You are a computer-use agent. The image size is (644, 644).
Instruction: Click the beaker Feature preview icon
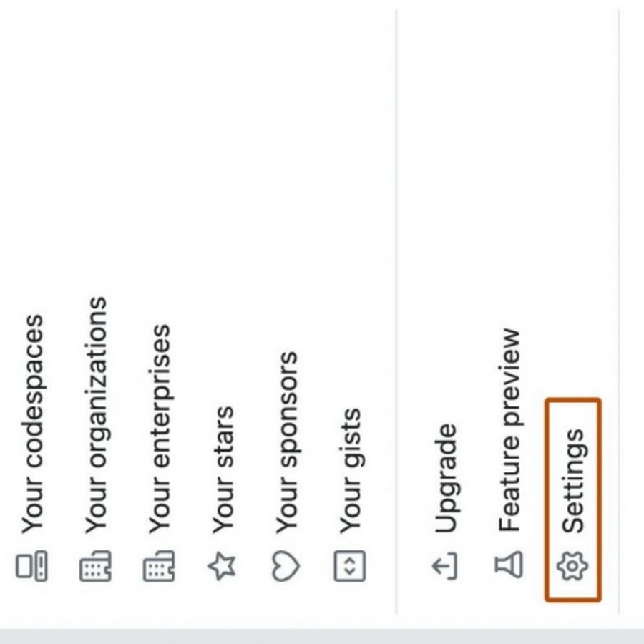point(509,565)
